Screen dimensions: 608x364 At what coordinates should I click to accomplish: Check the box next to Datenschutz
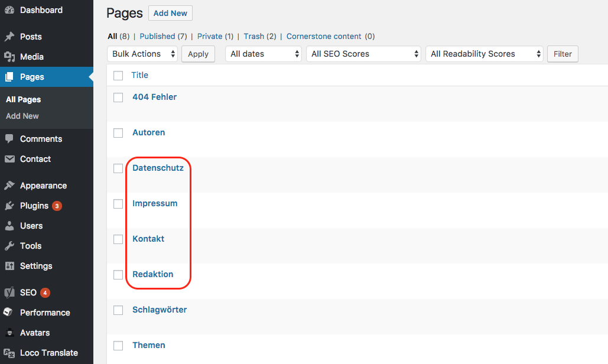click(x=118, y=168)
